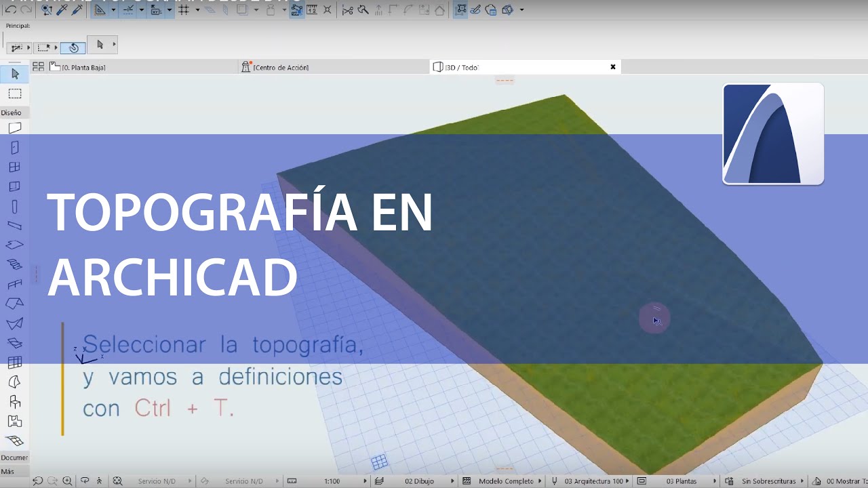This screenshot has height=488, width=868.
Task: Click the previous zoom icon
Action: point(37,481)
